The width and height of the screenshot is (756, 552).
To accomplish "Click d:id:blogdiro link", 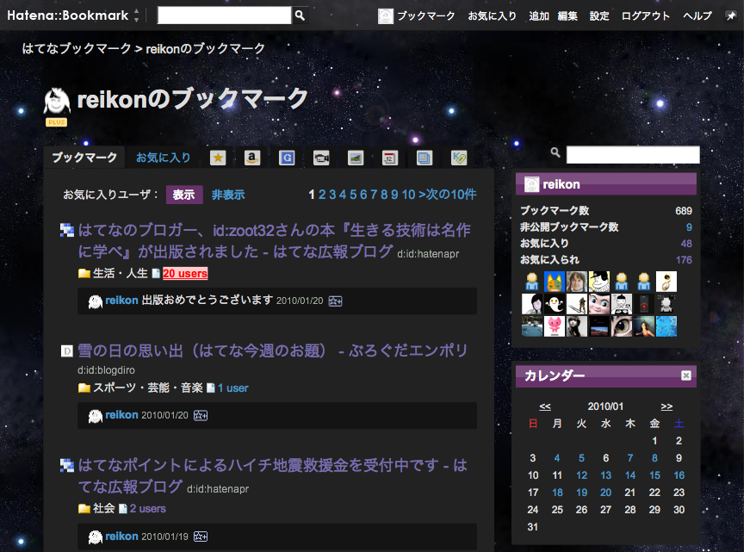I will coord(106,370).
